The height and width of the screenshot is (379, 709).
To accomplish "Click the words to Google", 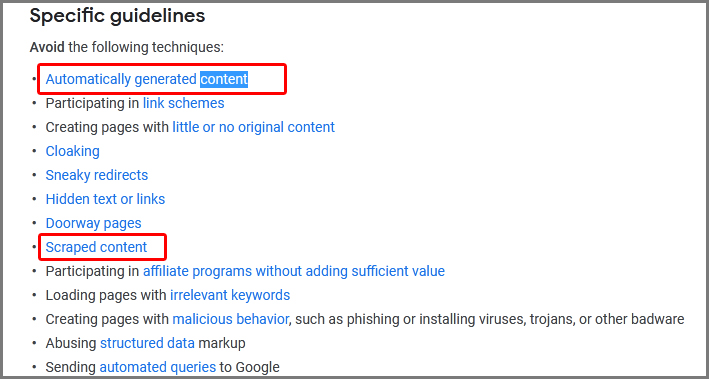I will (250, 367).
